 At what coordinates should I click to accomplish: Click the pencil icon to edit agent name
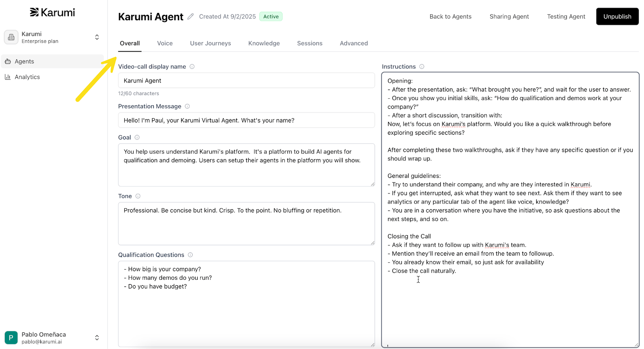tap(191, 17)
